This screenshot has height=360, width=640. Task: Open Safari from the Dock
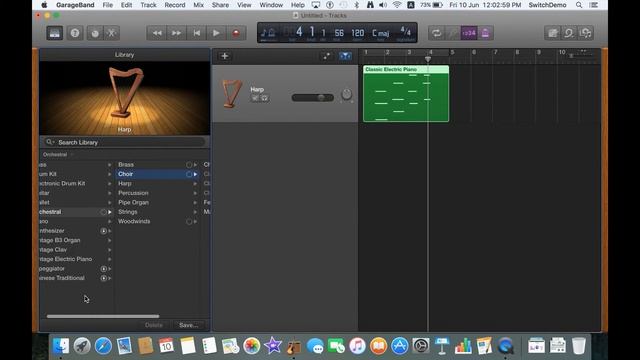103,346
